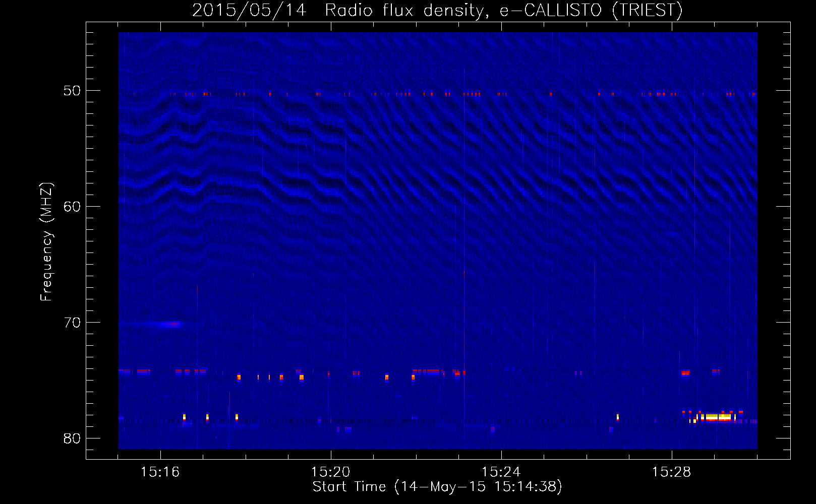Select the "60" frequency tick label
Screen dimensions: 816x504
tap(72, 207)
